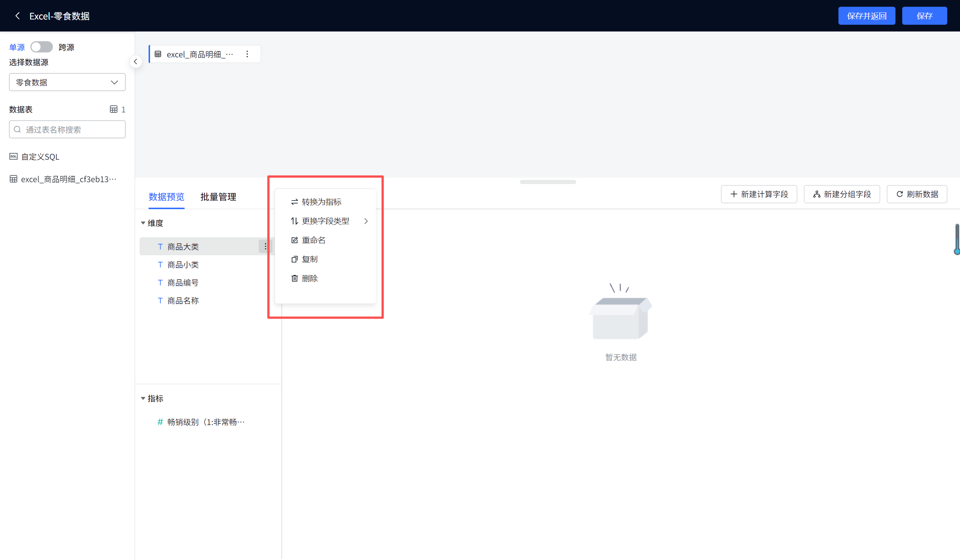The height and width of the screenshot is (560, 960).
Task: Toggle the 单源/跨源 switch
Action: [42, 47]
